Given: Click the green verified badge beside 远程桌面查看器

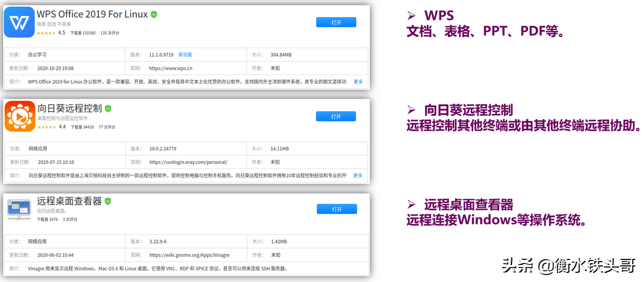Looking at the screenshot, I should (108, 201).
